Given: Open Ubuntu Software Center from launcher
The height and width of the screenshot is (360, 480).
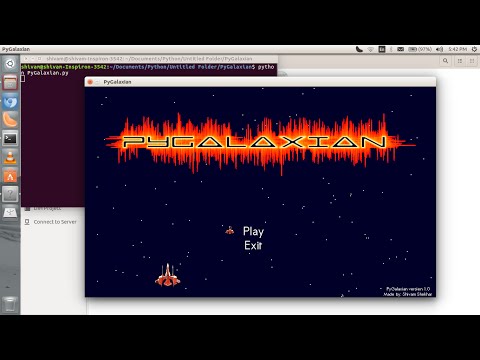Looking at the screenshot, I should coord(10,176).
